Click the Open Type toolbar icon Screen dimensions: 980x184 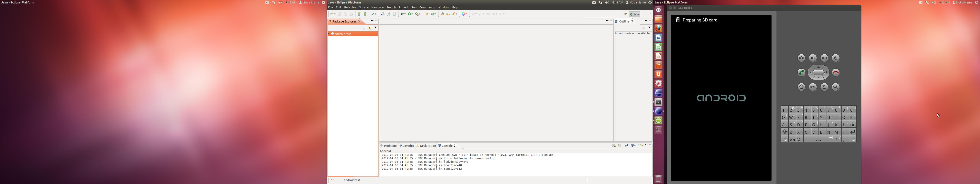click(x=442, y=14)
